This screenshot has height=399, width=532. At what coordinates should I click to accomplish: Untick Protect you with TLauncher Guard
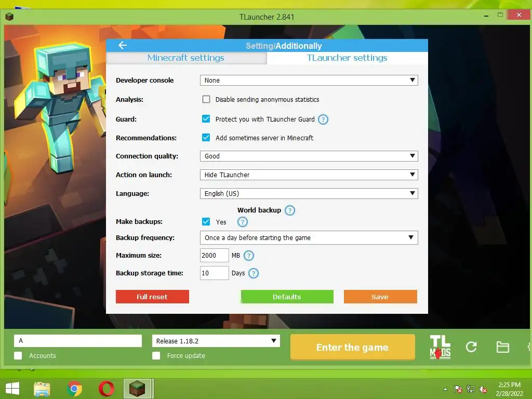tap(206, 119)
